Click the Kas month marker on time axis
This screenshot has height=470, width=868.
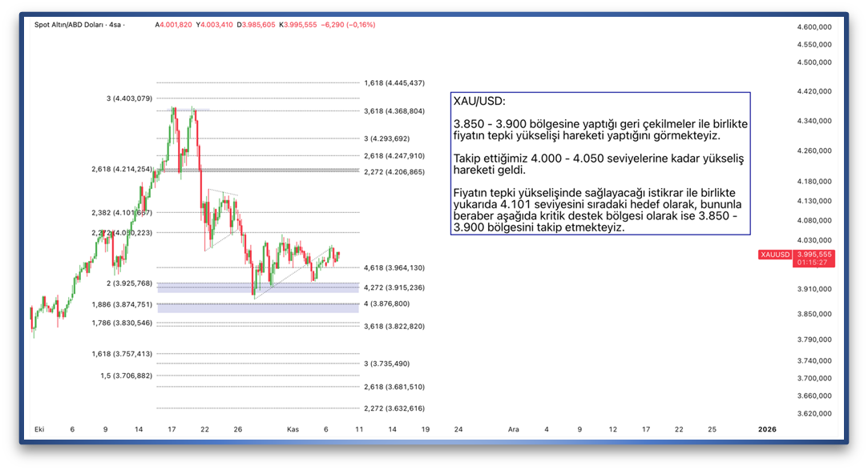(293, 430)
